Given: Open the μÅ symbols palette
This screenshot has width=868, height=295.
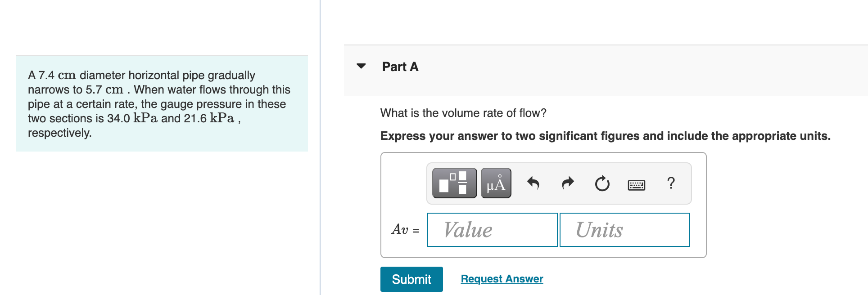Looking at the screenshot, I should (x=496, y=183).
